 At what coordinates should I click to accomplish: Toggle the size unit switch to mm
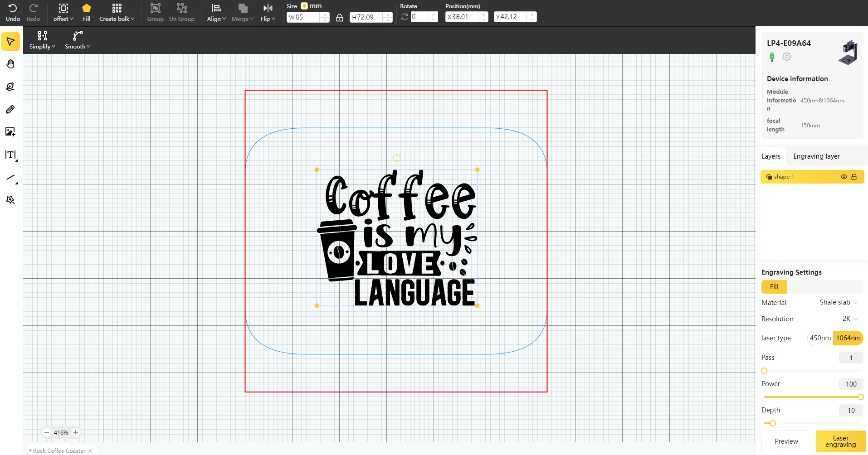pos(304,6)
